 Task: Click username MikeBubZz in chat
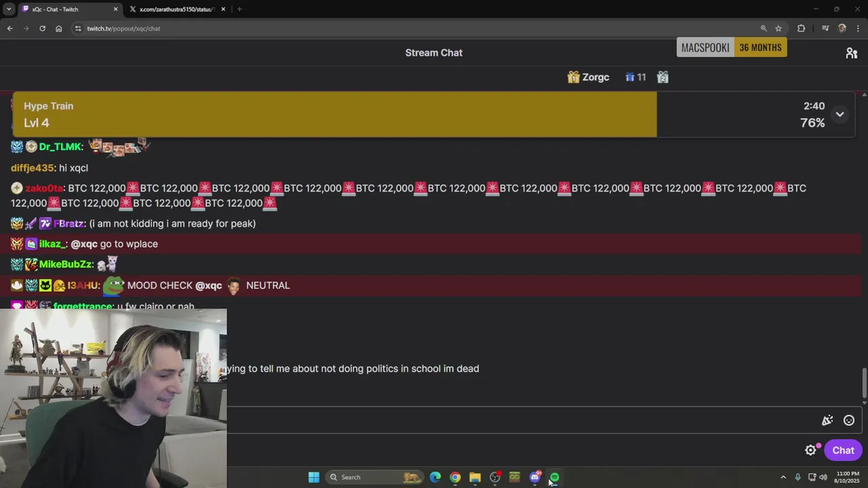point(65,264)
